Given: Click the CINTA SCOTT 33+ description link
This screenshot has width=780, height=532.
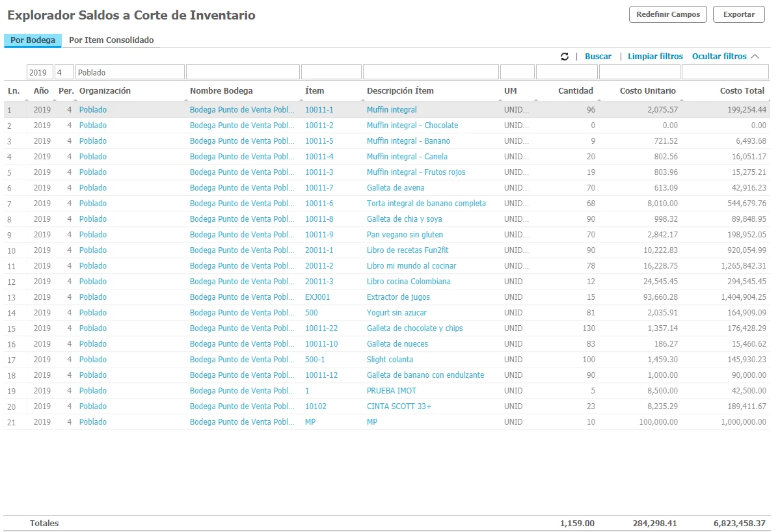Looking at the screenshot, I should (x=399, y=406).
